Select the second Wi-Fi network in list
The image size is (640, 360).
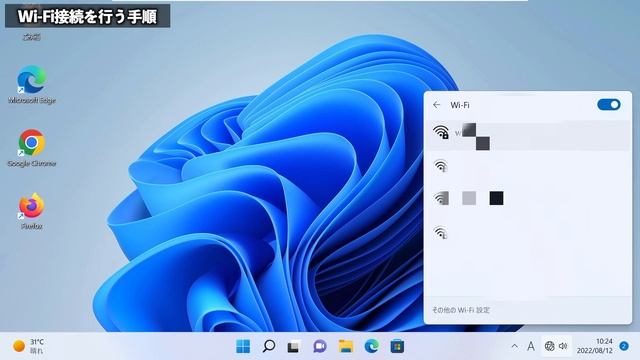[528, 166]
